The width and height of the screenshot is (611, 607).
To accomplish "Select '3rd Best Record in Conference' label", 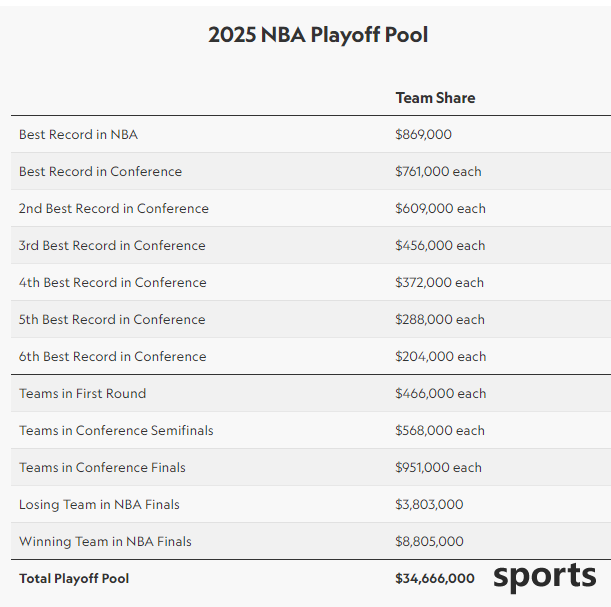I will pos(112,245).
